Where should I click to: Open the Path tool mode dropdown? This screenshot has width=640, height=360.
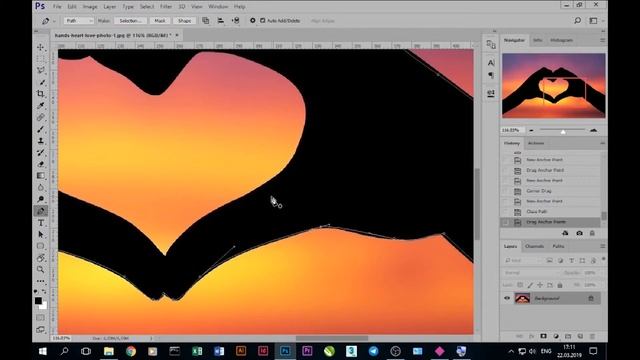(x=79, y=20)
